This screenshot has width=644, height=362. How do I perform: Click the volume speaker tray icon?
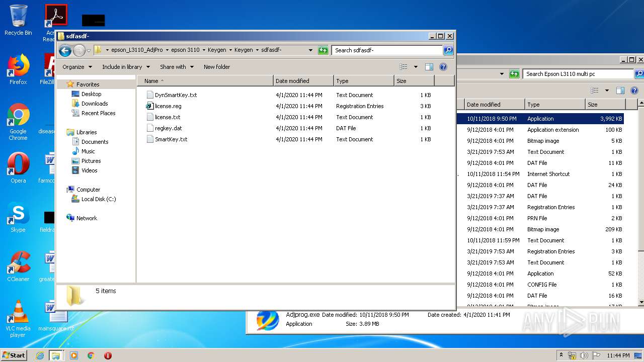coord(584,355)
